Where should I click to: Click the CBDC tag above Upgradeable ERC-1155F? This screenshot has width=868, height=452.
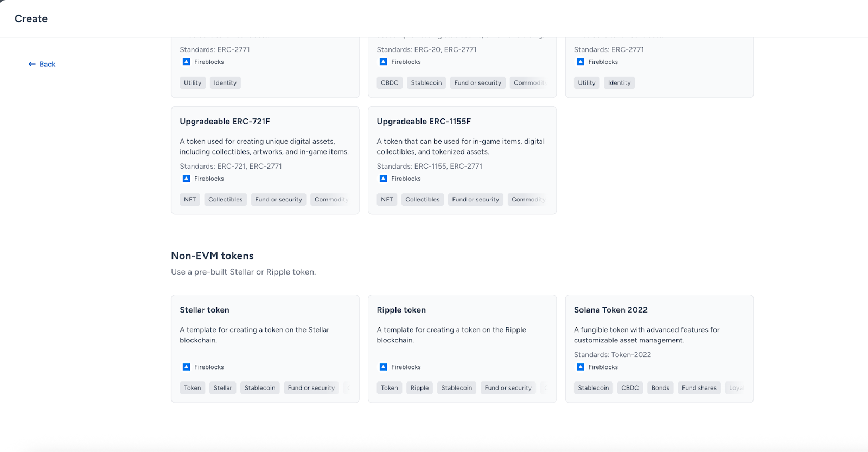(x=390, y=83)
